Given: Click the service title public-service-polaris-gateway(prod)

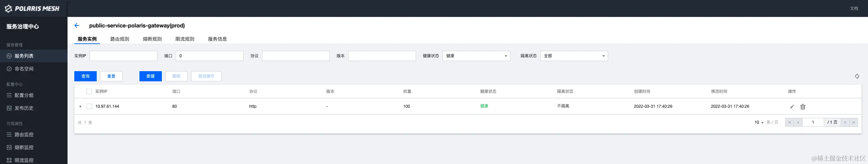Looking at the screenshot, I should point(137,25).
